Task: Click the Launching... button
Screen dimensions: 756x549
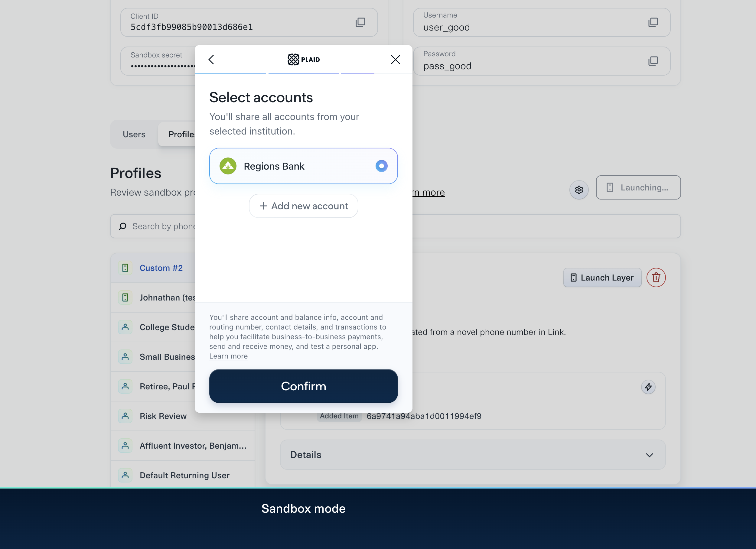Action: pos(638,188)
